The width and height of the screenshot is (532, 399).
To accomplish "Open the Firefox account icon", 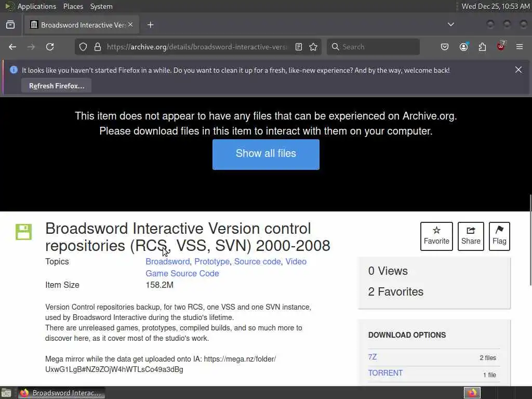I will tap(464, 47).
